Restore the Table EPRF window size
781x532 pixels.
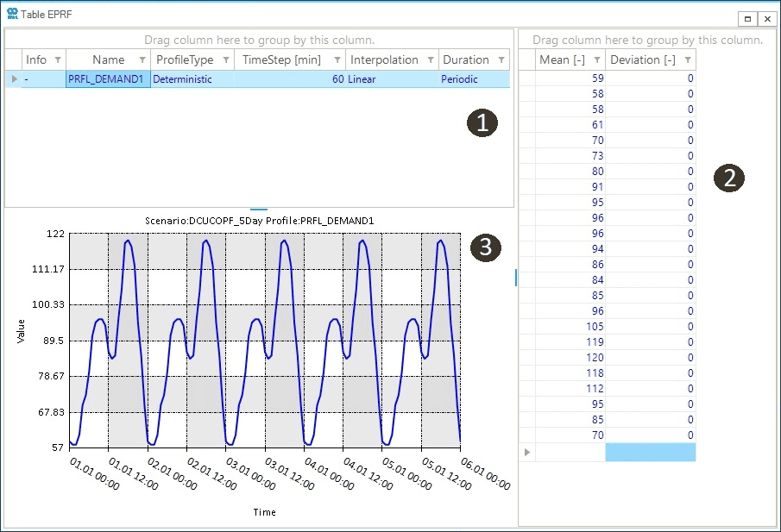tap(748, 18)
